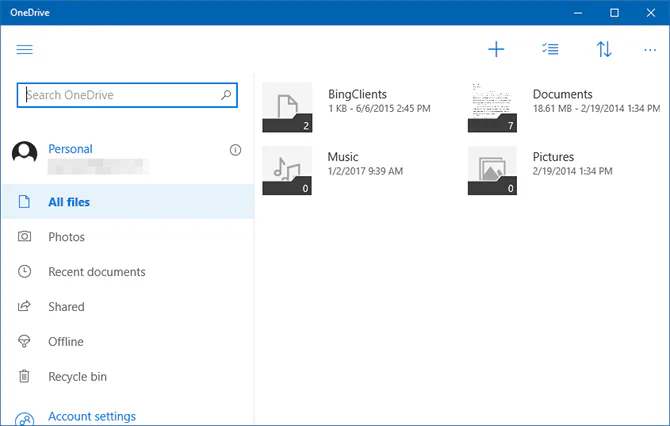The width and height of the screenshot is (670, 426).
Task: Click the Pictures 2/19/2014 1:34 PM date
Action: click(x=572, y=171)
